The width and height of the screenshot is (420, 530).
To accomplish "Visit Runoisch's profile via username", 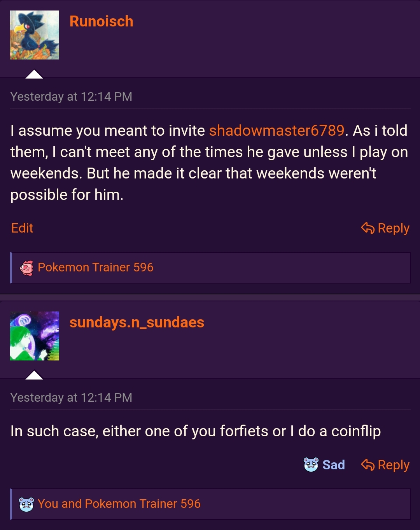I will pyautogui.click(x=101, y=21).
